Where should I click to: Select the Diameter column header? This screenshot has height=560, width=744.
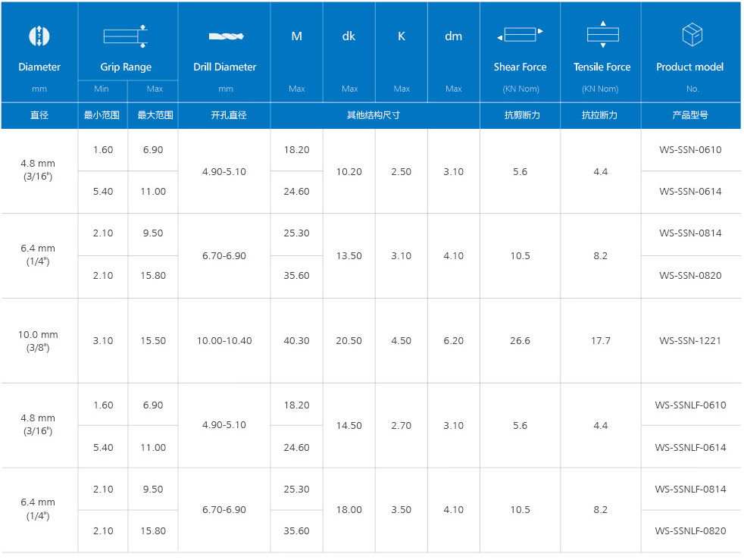pos(39,67)
